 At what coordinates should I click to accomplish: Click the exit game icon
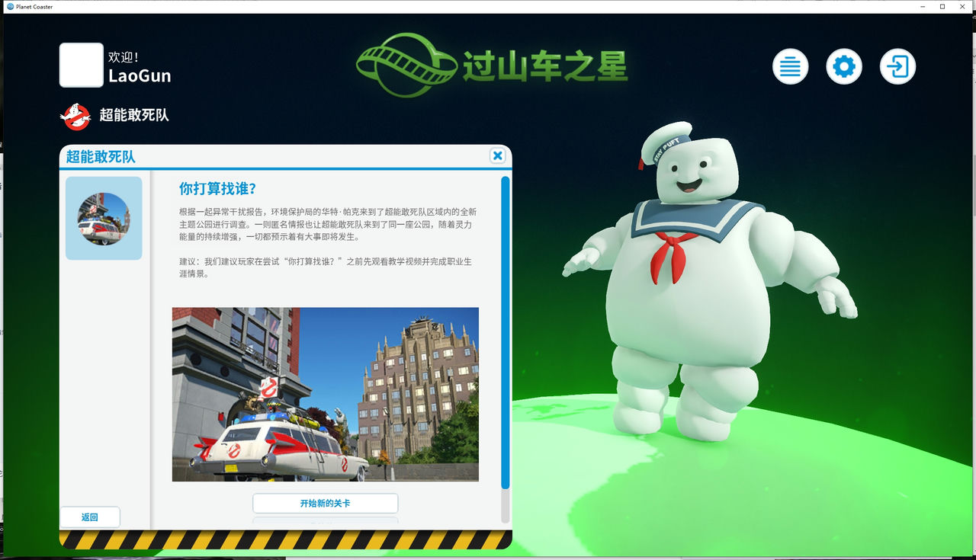[x=897, y=67]
